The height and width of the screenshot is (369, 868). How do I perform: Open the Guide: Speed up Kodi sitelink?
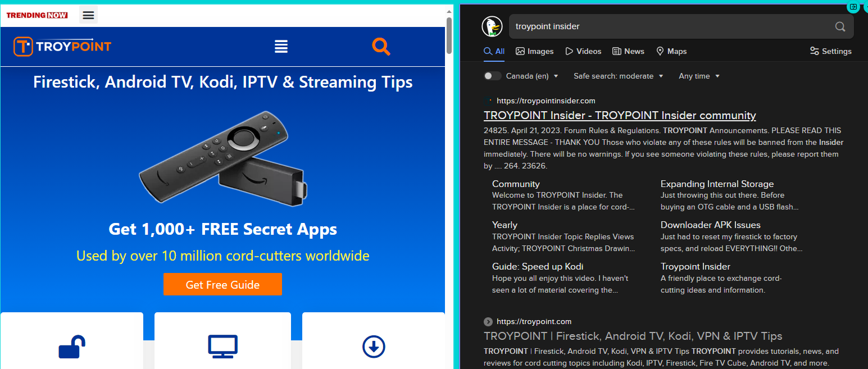(538, 266)
